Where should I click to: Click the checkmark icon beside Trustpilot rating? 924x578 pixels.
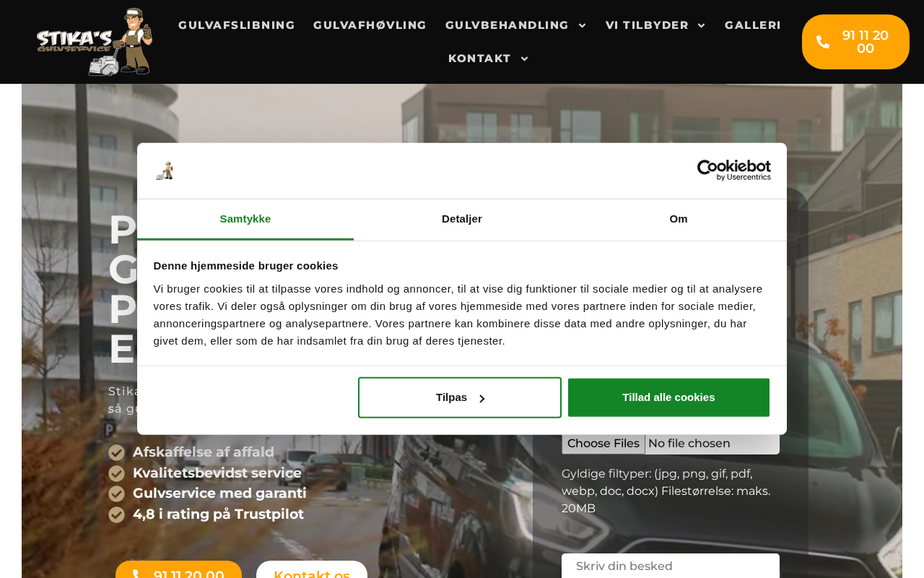coord(116,514)
